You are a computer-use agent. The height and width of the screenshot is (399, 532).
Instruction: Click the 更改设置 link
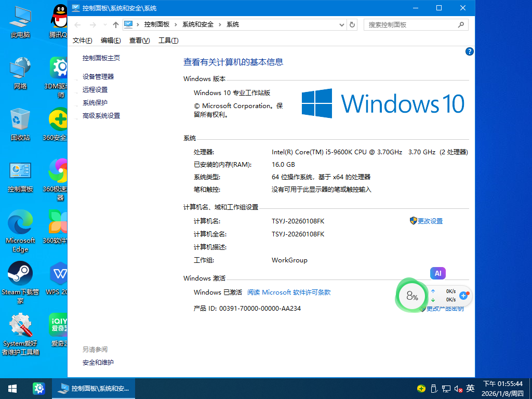(x=430, y=221)
